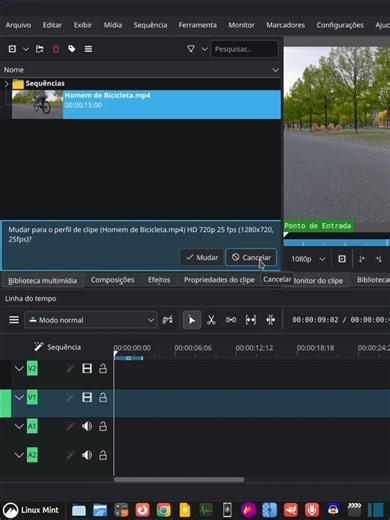Viewport: 390px width, 520px height.
Task: Open the column sort chevron beside Nome
Action: click(275, 70)
